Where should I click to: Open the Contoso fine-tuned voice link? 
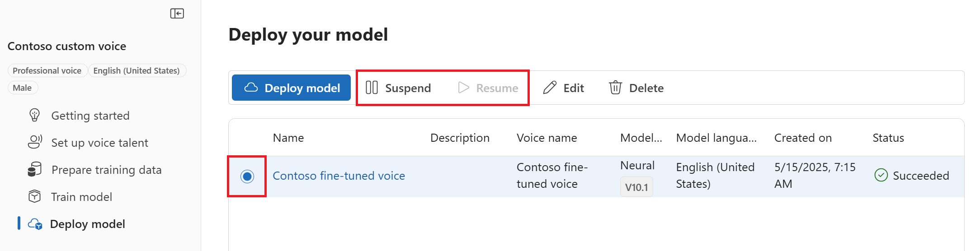(339, 176)
